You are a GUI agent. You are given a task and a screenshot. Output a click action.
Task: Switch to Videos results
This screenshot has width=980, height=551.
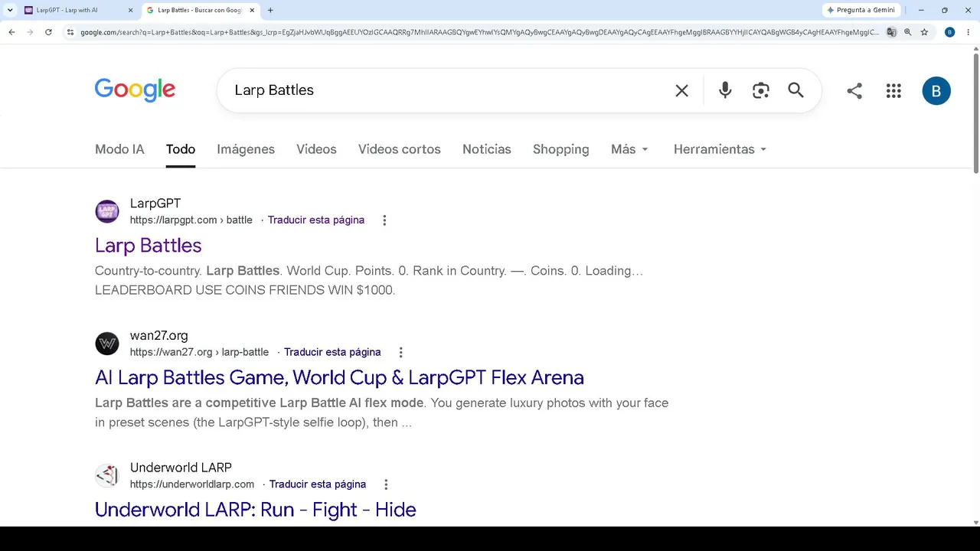[316, 149]
